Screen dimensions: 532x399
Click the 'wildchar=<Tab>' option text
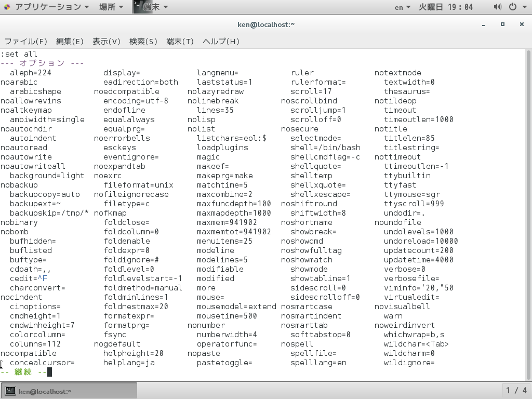click(416, 344)
